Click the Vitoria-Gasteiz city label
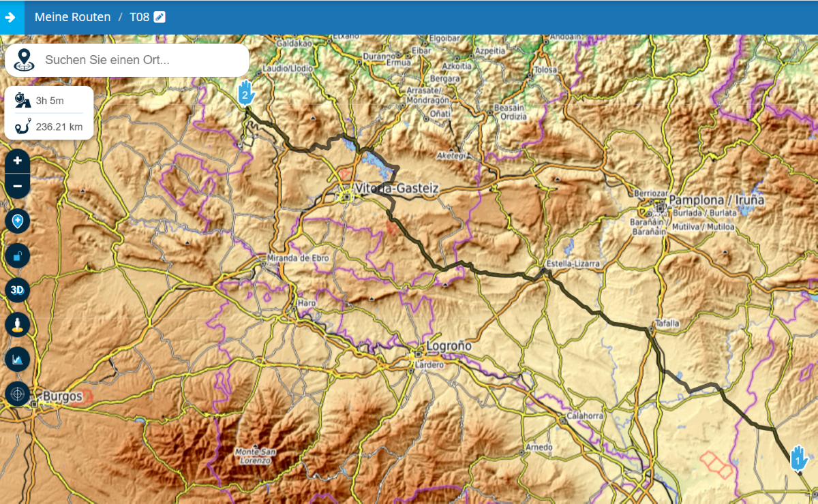Image resolution: width=818 pixels, height=504 pixels. point(396,188)
